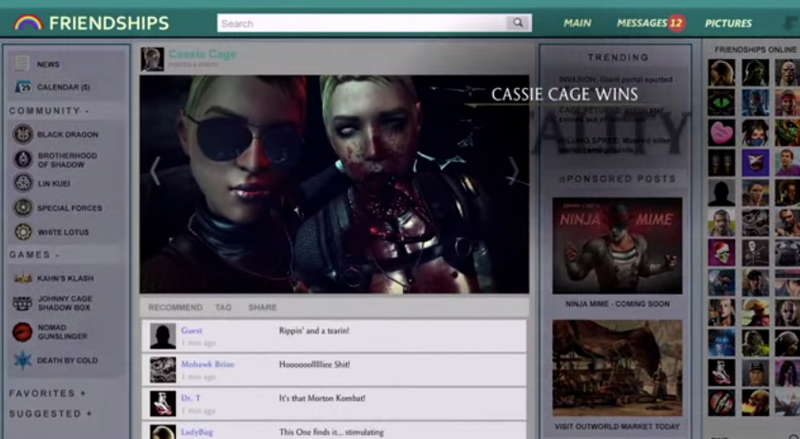Open the Messages tab
Screen dimensions: 800x439
point(642,23)
